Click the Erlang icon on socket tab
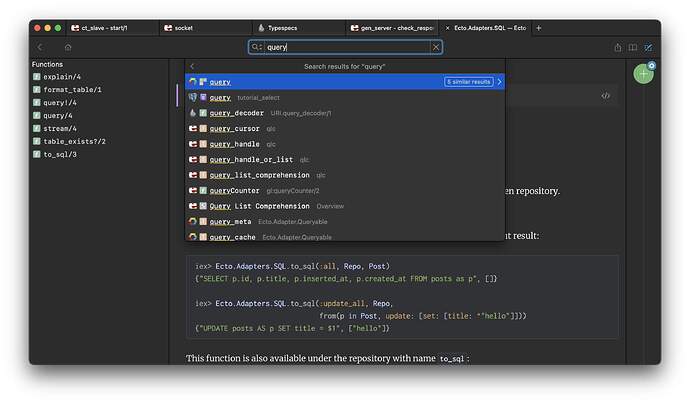Viewport: 690px width, 403px height. [168, 28]
